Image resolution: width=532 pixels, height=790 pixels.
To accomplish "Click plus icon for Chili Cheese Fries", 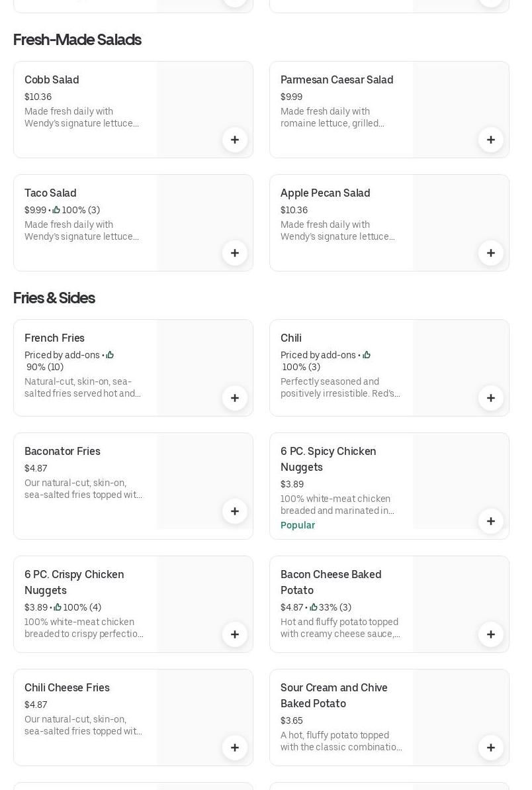I will 235,748.
